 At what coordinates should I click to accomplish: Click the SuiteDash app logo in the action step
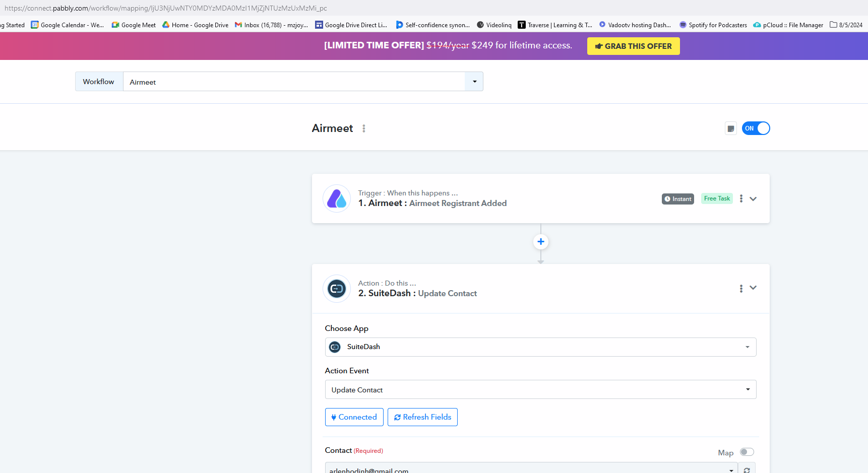click(x=337, y=289)
